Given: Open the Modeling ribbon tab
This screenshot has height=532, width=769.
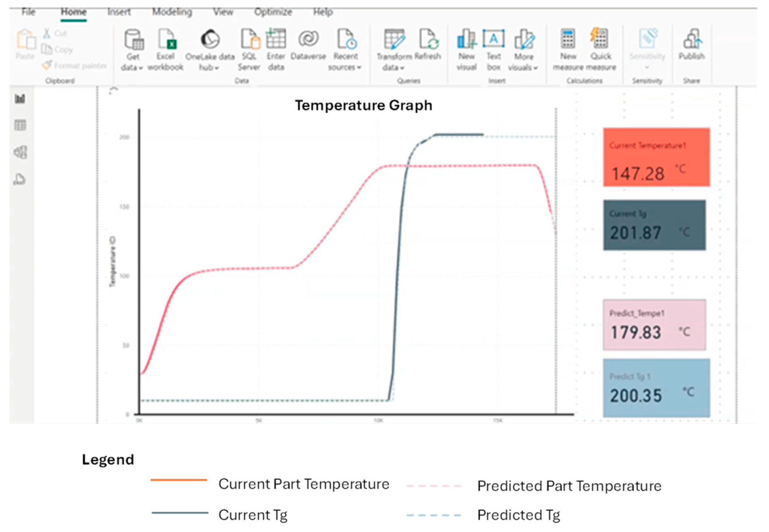Looking at the screenshot, I should click(172, 12).
